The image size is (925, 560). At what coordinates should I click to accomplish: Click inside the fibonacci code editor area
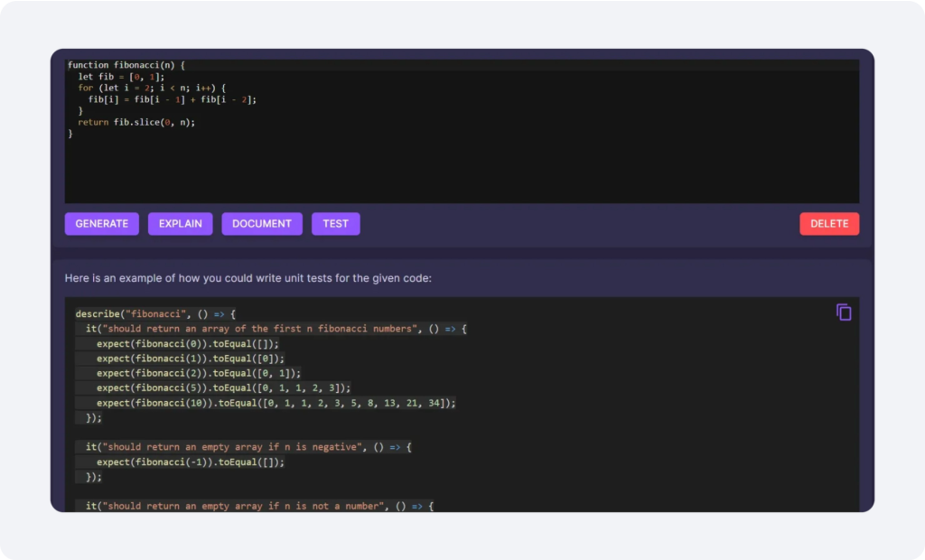pyautogui.click(x=462, y=131)
